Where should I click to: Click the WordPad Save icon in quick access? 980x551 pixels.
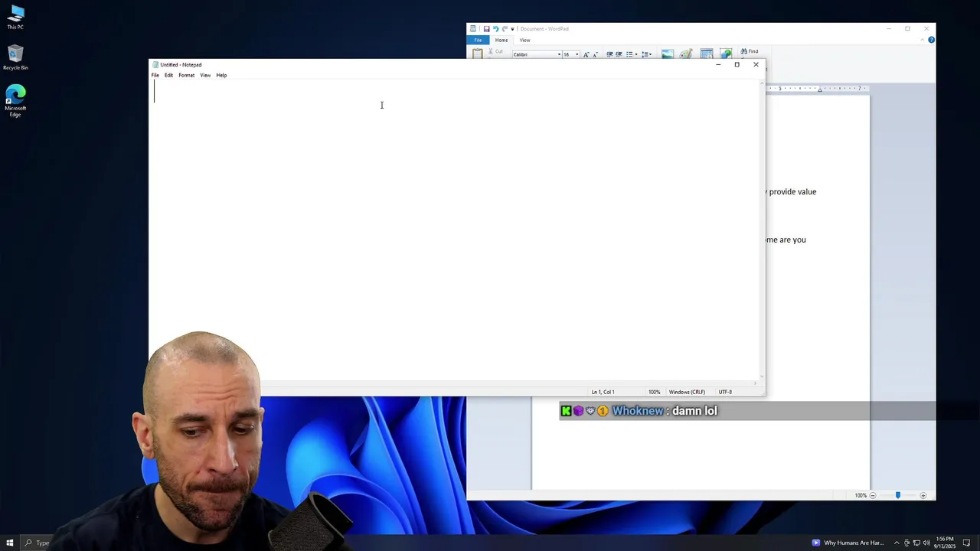click(486, 29)
